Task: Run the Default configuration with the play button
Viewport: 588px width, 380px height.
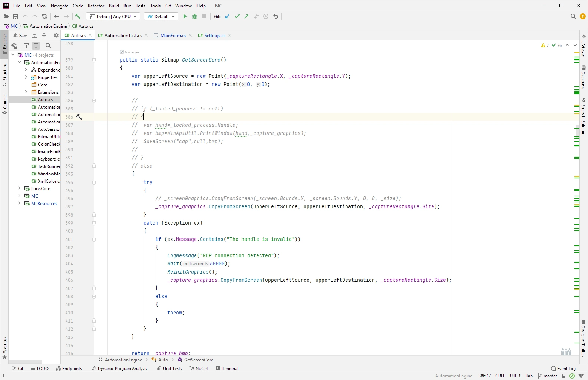Action: tap(185, 16)
